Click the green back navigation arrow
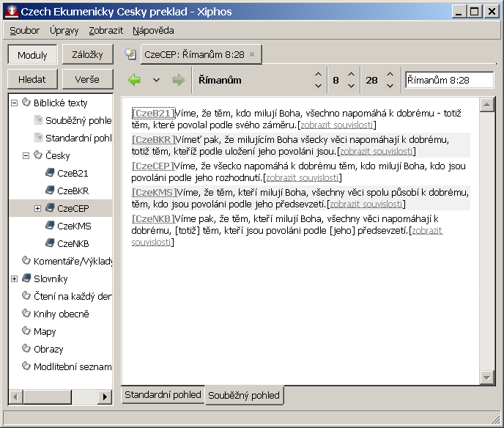Viewport: 504px width, 428px height. pos(134,80)
